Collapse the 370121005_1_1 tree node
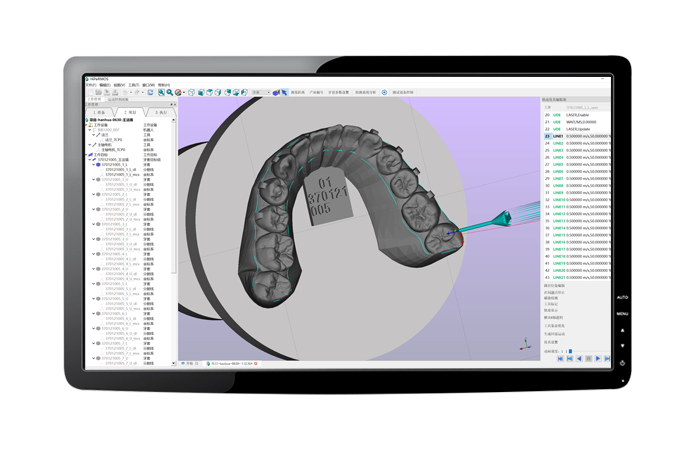696x450 pixels. click(x=94, y=165)
